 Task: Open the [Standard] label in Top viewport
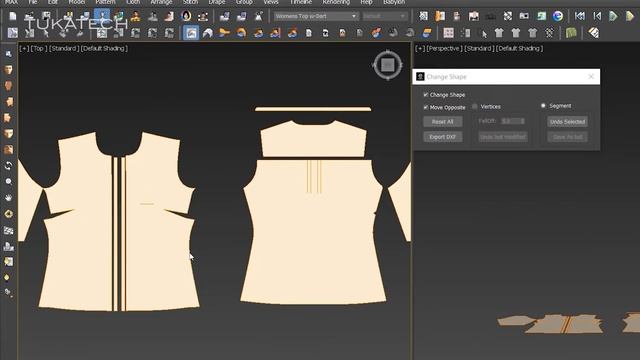click(x=63, y=48)
